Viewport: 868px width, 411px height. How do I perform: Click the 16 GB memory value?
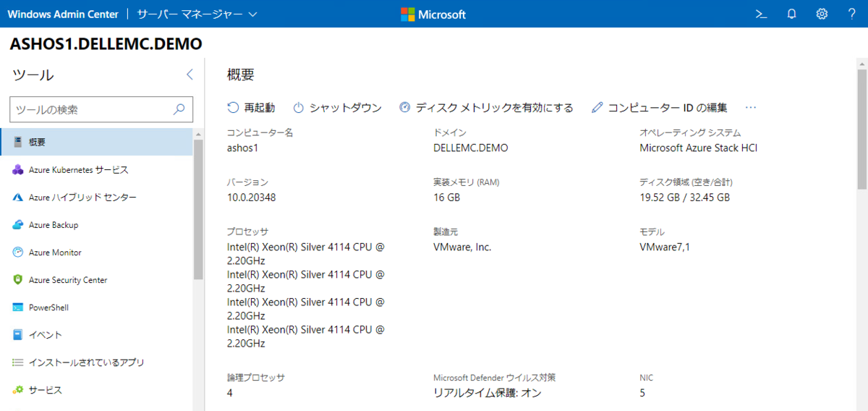click(x=446, y=197)
